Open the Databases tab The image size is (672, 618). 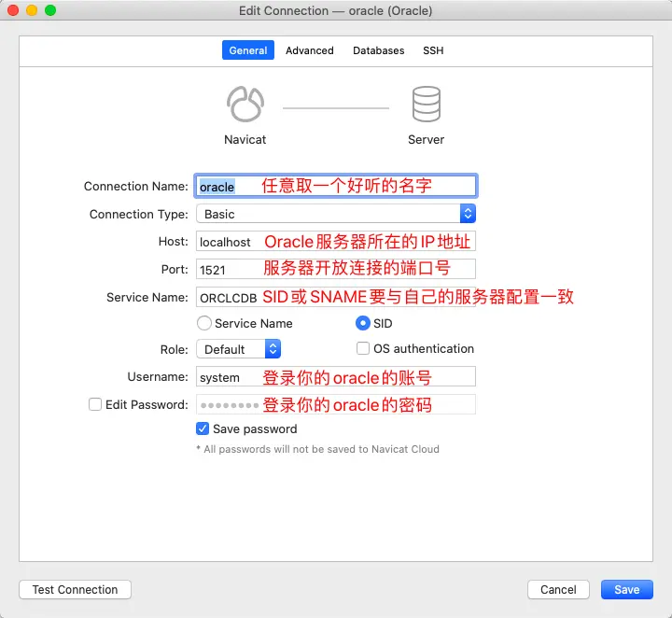(378, 50)
